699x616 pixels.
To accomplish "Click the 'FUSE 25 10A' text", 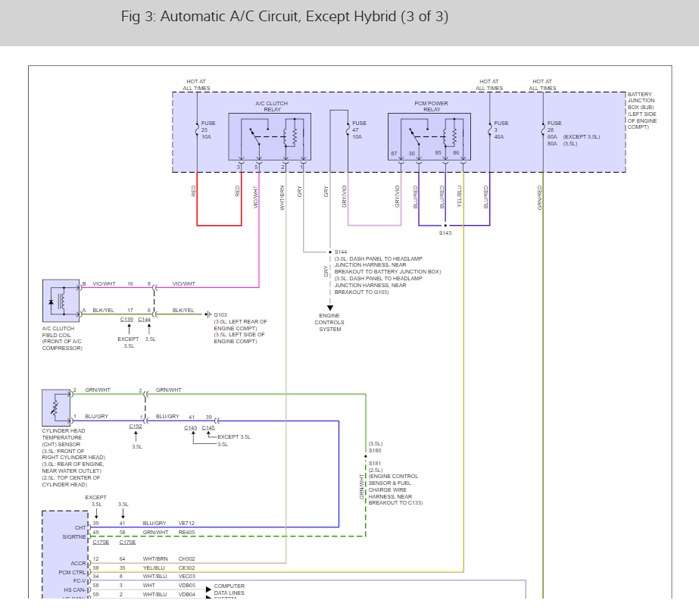I will [208, 130].
